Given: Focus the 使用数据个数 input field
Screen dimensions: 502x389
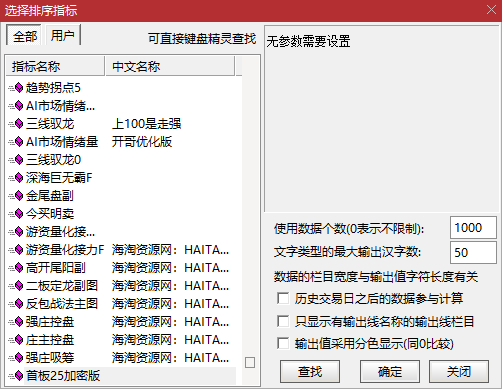Looking at the screenshot, I should 473,228.
